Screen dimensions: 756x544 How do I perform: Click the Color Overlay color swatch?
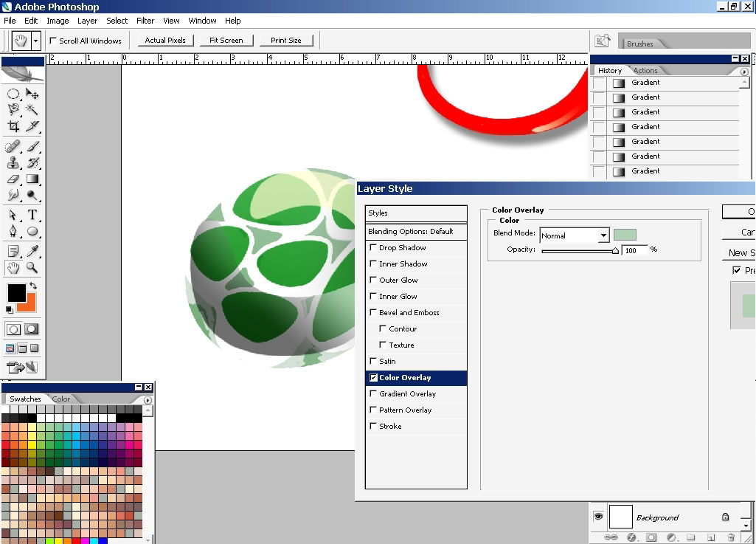(624, 234)
